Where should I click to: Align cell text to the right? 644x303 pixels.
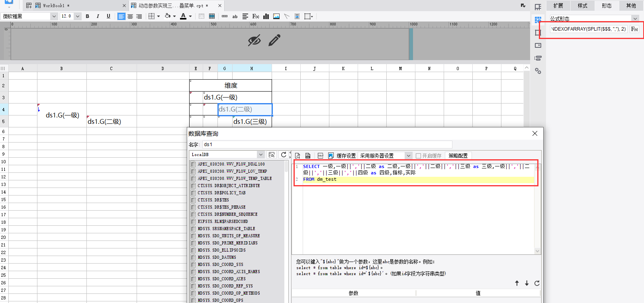pos(139,16)
